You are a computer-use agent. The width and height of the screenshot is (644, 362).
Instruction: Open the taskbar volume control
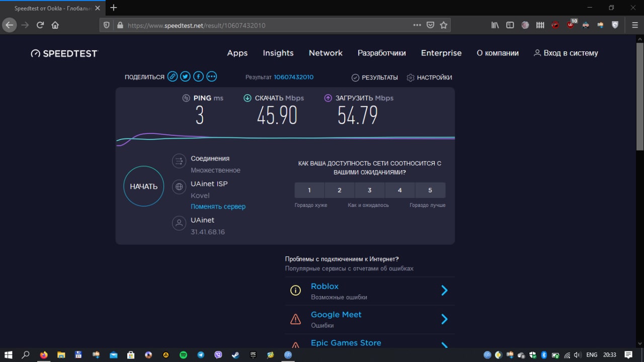pos(577,355)
